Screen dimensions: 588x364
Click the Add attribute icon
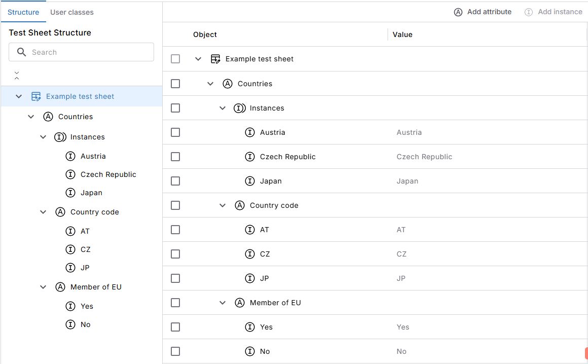(x=458, y=12)
